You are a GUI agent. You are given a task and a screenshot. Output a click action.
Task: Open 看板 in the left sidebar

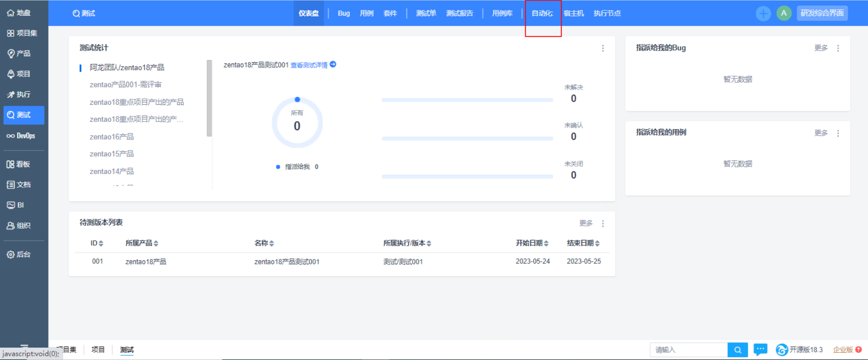(19, 164)
